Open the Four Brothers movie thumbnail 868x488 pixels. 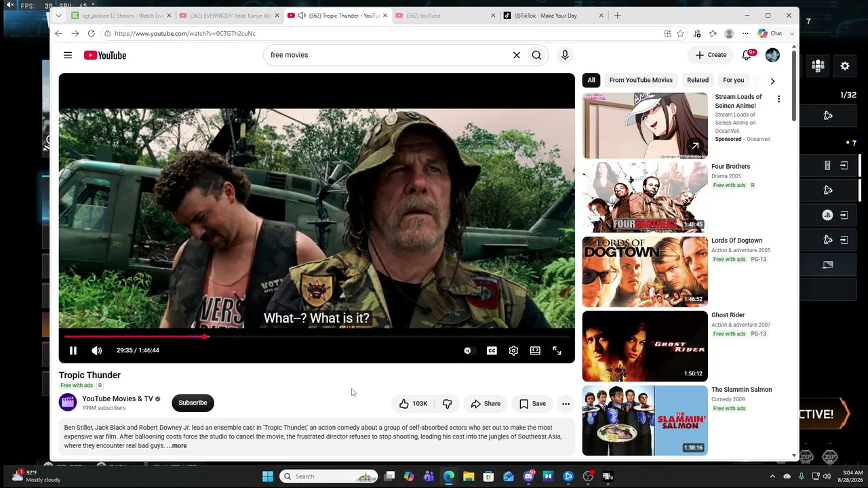click(x=645, y=197)
